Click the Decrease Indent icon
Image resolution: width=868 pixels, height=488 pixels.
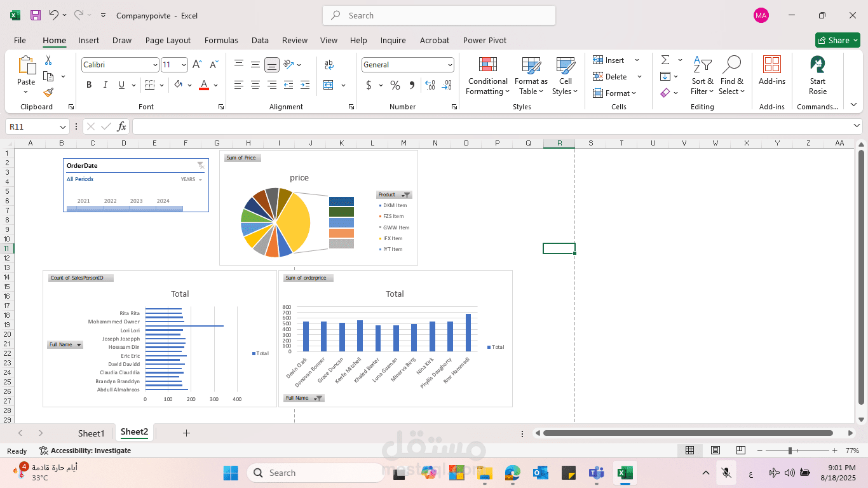click(288, 85)
